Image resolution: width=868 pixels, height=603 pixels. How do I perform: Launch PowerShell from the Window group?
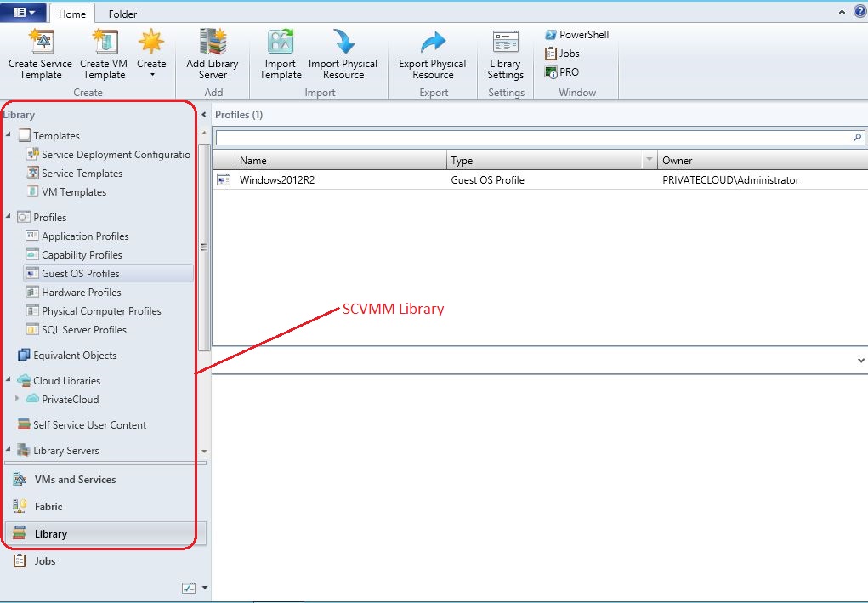(576, 34)
